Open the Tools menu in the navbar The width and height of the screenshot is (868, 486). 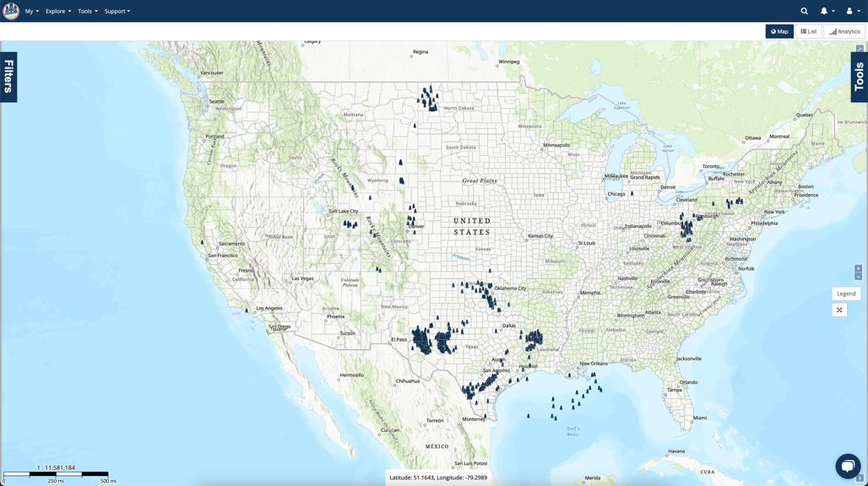point(86,11)
